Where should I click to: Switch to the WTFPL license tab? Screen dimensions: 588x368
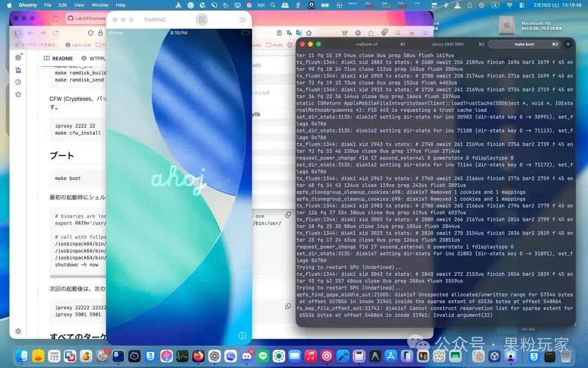94,58
